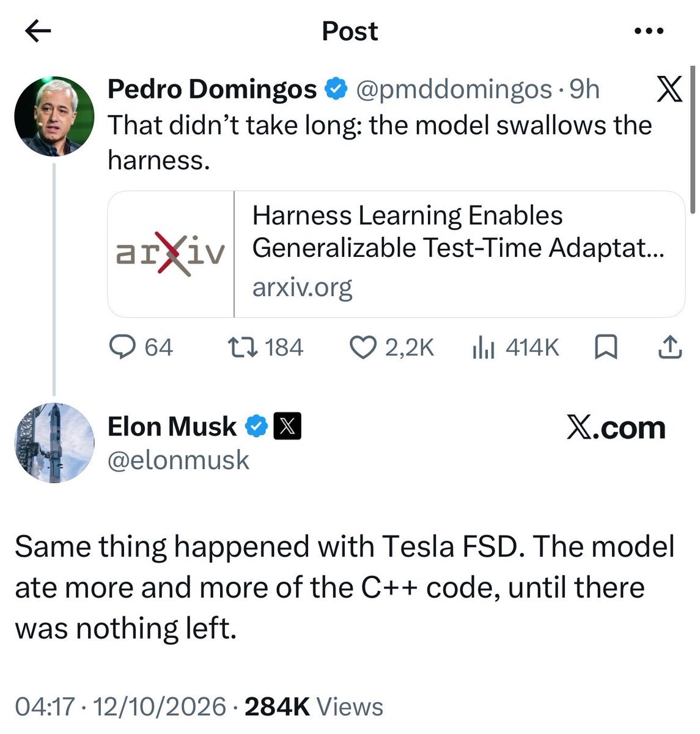Screen dimensions: 700x734
Task: Repost Pedro Domingos' post
Action: (x=265, y=347)
